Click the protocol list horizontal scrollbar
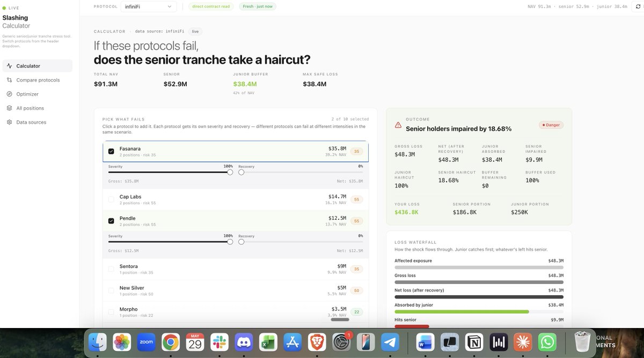Viewport: 644px width, 358px height. [340, 319]
